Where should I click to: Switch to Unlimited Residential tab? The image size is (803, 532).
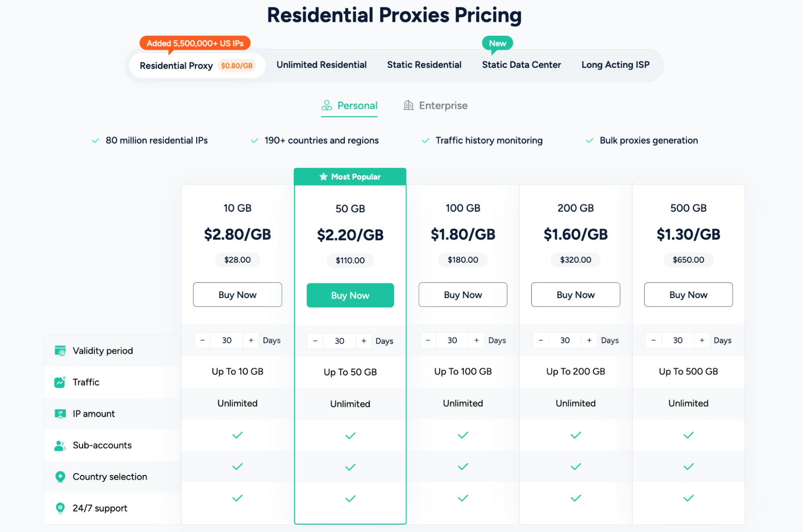(x=321, y=65)
